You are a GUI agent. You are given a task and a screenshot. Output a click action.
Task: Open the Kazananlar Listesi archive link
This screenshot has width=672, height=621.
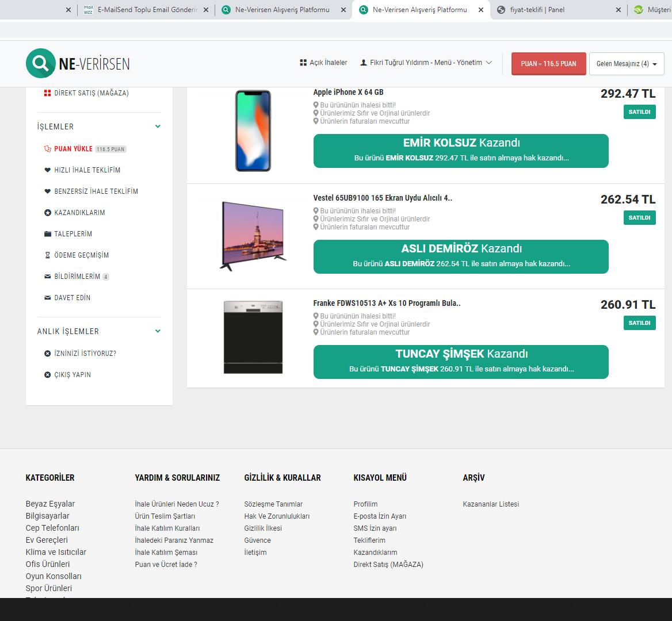click(x=491, y=504)
